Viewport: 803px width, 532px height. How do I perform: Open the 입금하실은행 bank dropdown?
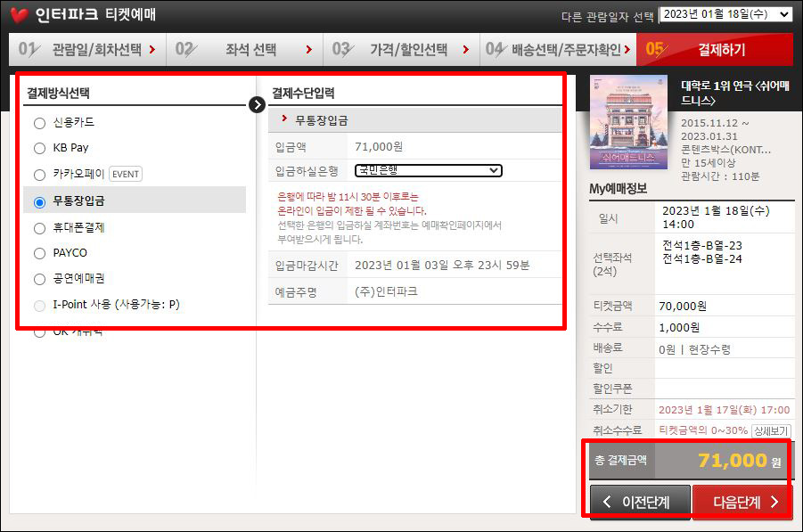click(x=428, y=170)
